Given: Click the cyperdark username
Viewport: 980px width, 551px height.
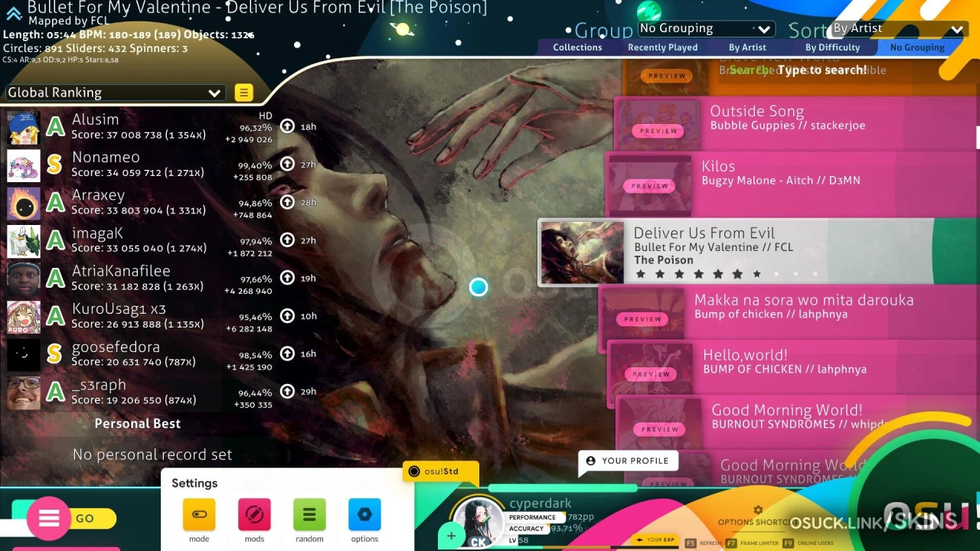Looking at the screenshot, I should pos(541,503).
